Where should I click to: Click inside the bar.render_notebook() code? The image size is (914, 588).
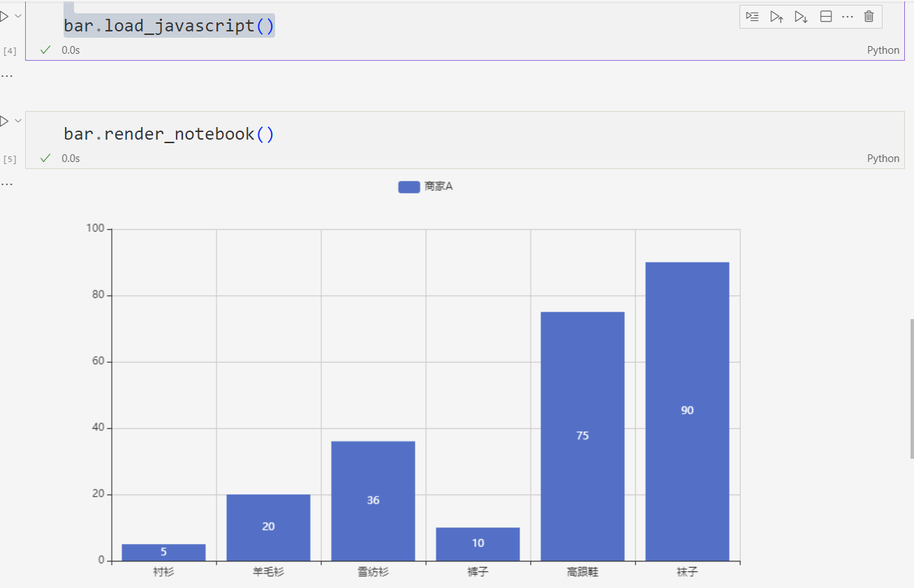click(169, 133)
